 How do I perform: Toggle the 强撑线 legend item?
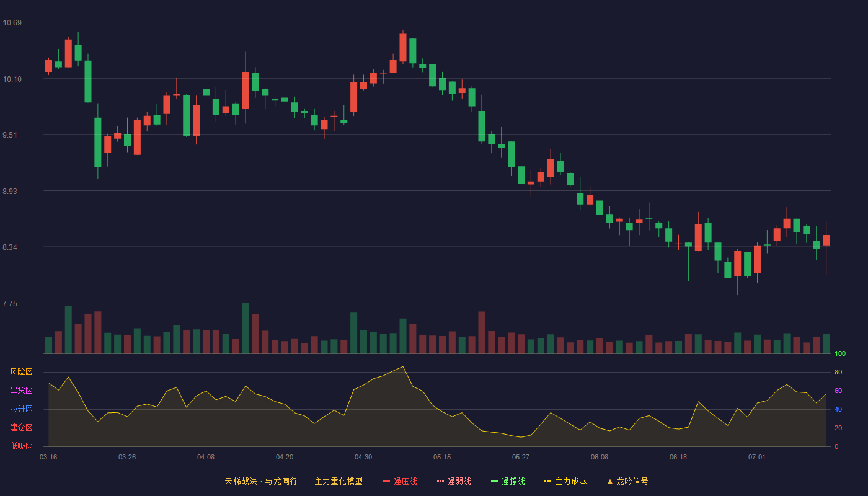[x=508, y=481]
